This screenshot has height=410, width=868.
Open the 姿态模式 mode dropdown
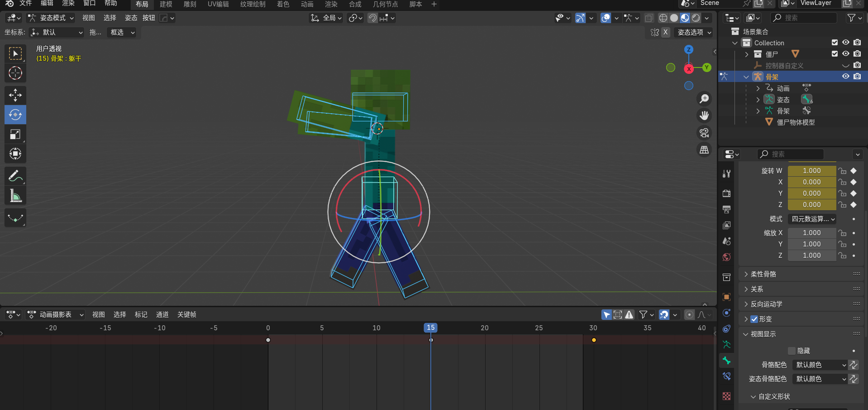pos(50,18)
